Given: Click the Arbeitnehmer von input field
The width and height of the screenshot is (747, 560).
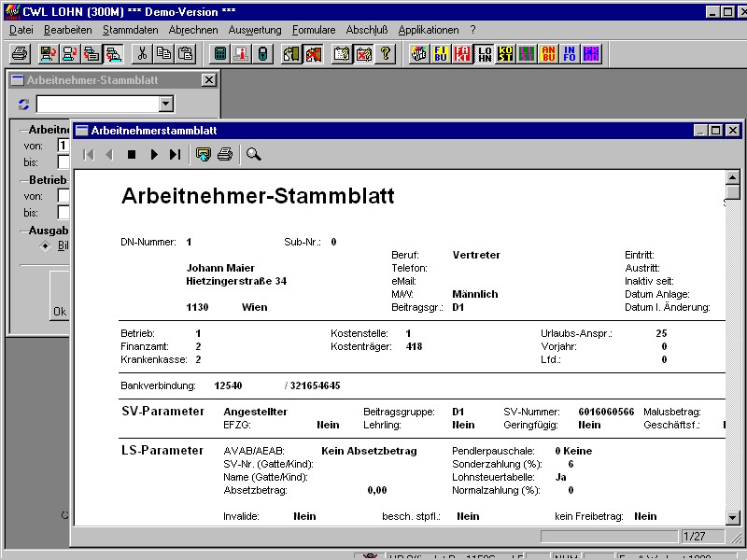Looking at the screenshot, I should [63, 146].
